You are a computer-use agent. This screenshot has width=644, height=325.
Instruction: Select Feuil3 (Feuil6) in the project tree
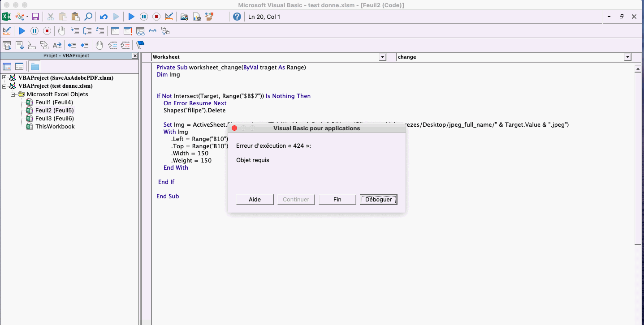pyautogui.click(x=54, y=119)
